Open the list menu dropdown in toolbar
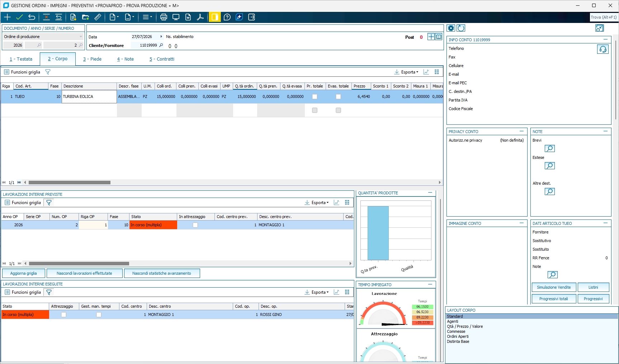This screenshot has width=619, height=364. pyautogui.click(x=147, y=17)
